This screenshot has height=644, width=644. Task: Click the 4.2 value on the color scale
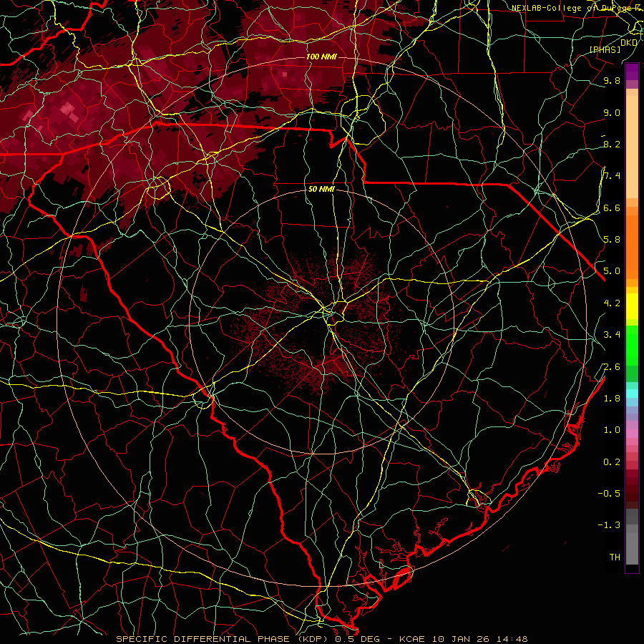(612, 303)
